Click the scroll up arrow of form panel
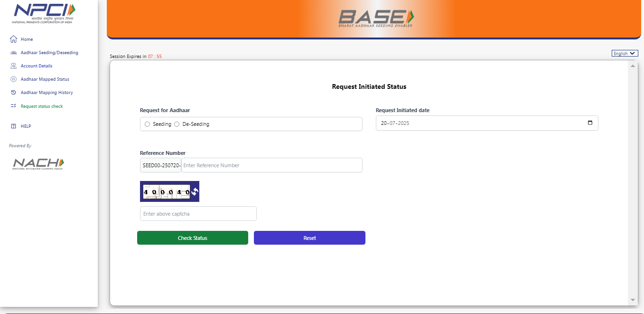The image size is (644, 314). [x=632, y=66]
